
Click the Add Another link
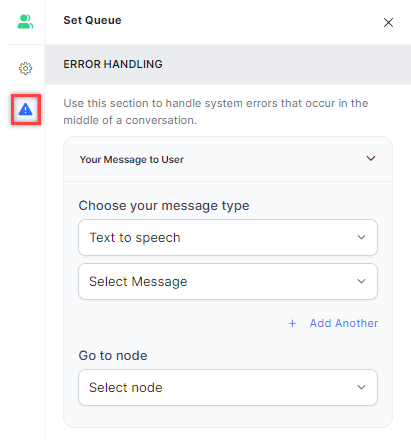tap(344, 323)
